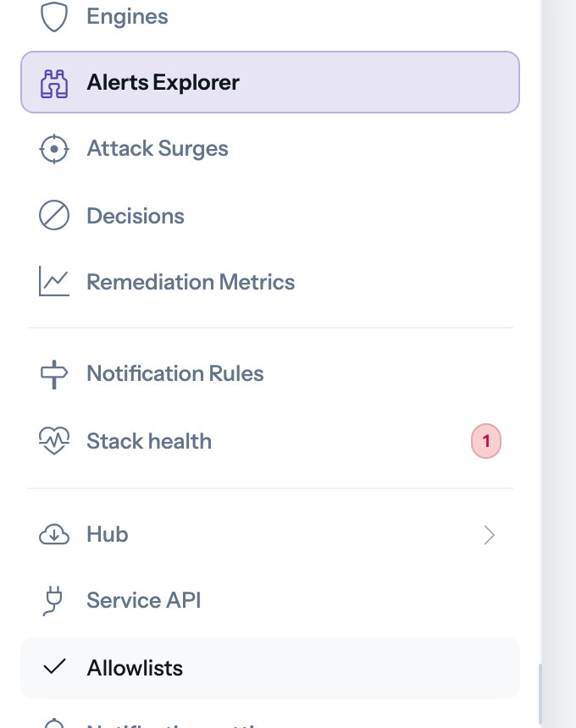Select the Stack health heartbeat icon
The width and height of the screenshot is (576, 728).
[x=54, y=440]
